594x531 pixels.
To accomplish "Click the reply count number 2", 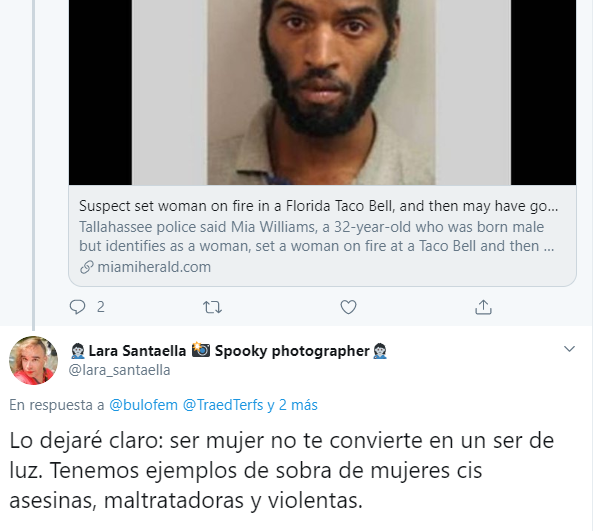I will click(100, 307).
